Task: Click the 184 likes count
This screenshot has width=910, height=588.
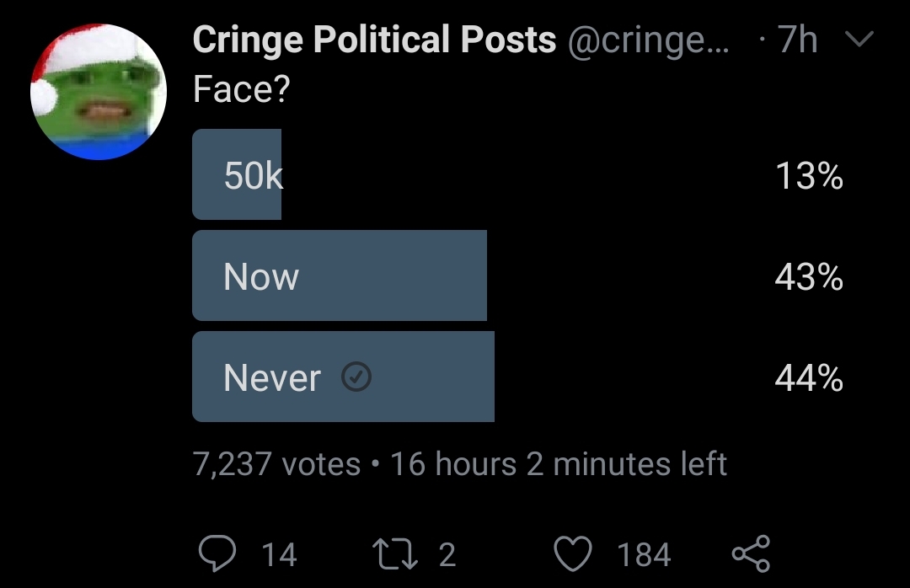Action: point(644,554)
